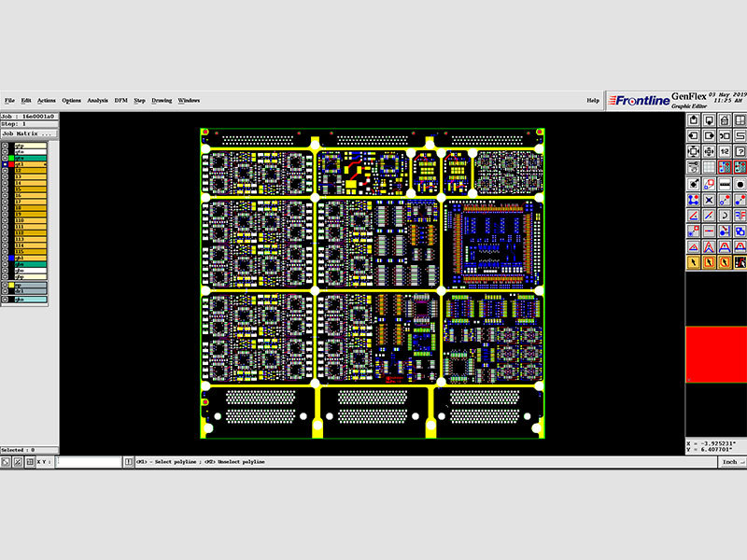
Task: Click the XY input field at the bottom
Action: [x=89, y=461]
